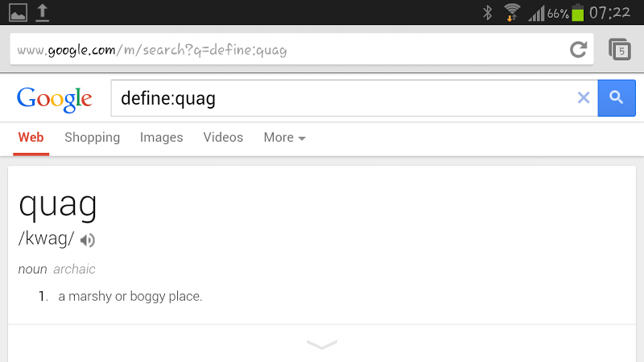The width and height of the screenshot is (644, 362).
Task: Expand the definition card chevron
Action: pyautogui.click(x=322, y=344)
